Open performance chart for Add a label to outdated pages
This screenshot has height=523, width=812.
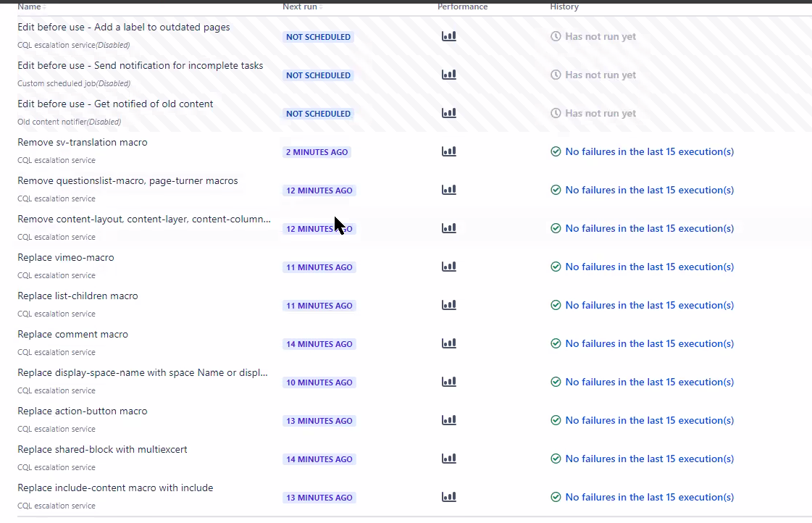click(x=448, y=36)
